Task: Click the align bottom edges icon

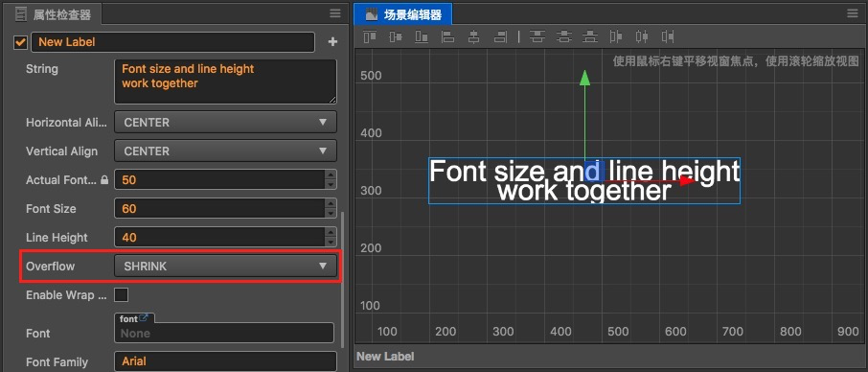Action: coord(422,37)
